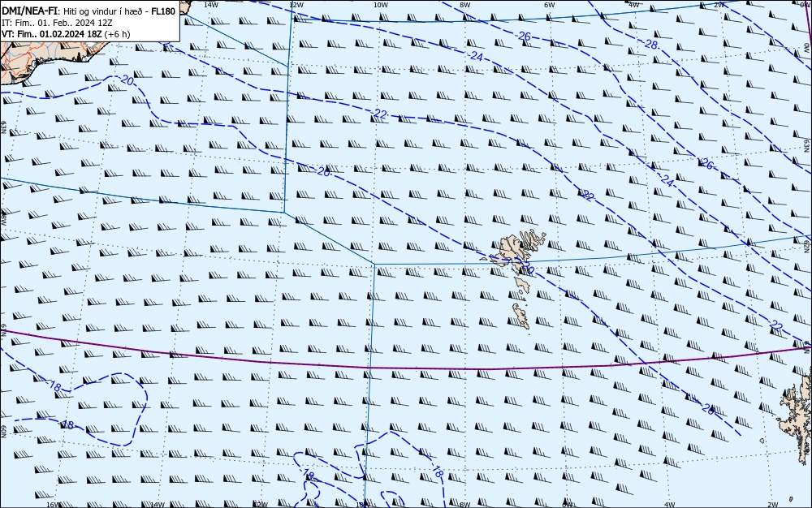This screenshot has width=812, height=508.
Task: Click the 8W label on the top edge
Action: click(464, 4)
